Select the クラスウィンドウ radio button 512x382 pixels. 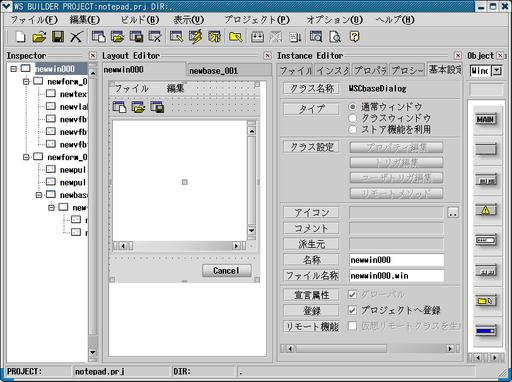(x=352, y=118)
